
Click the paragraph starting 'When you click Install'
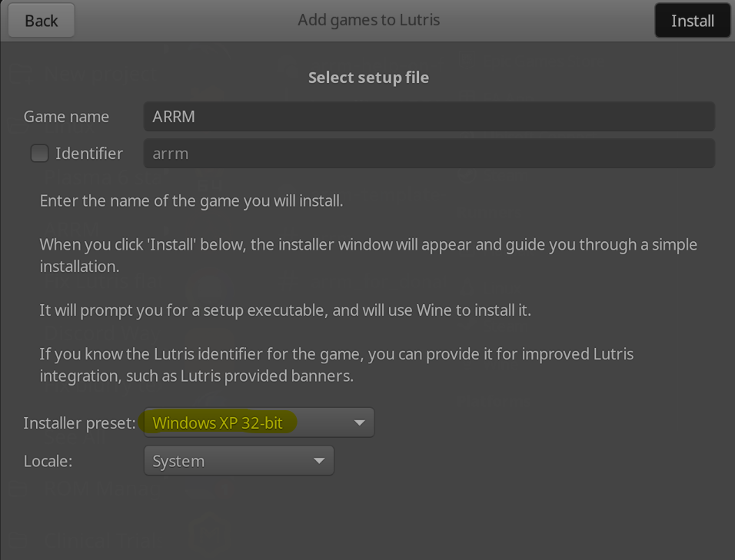pyautogui.click(x=367, y=255)
